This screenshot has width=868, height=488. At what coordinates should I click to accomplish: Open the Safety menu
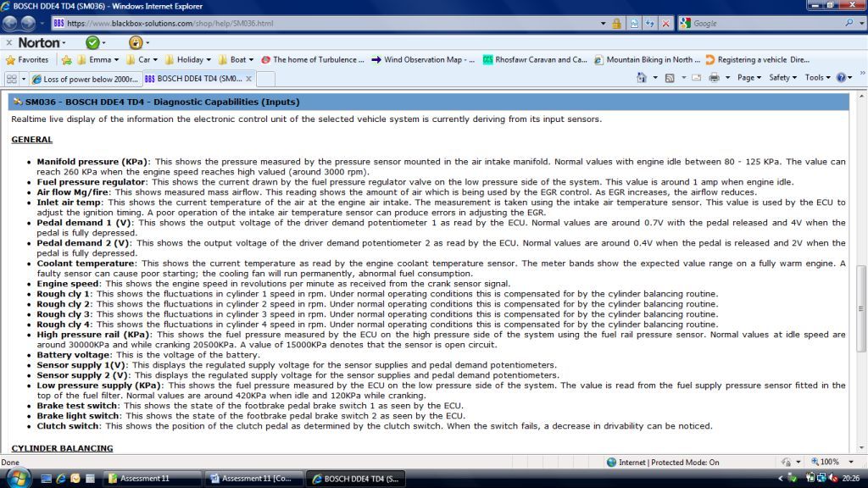tap(782, 77)
